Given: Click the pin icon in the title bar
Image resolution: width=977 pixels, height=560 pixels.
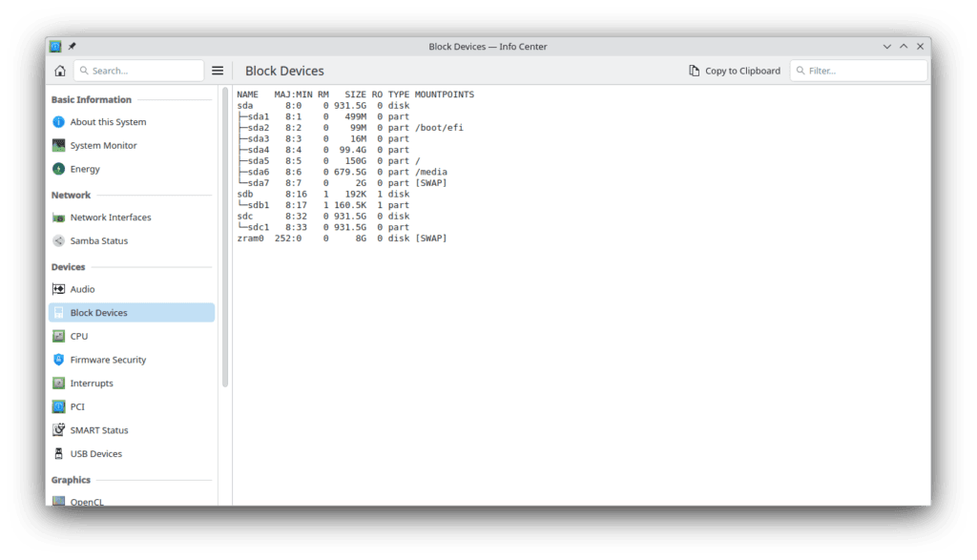Looking at the screenshot, I should point(73,46).
